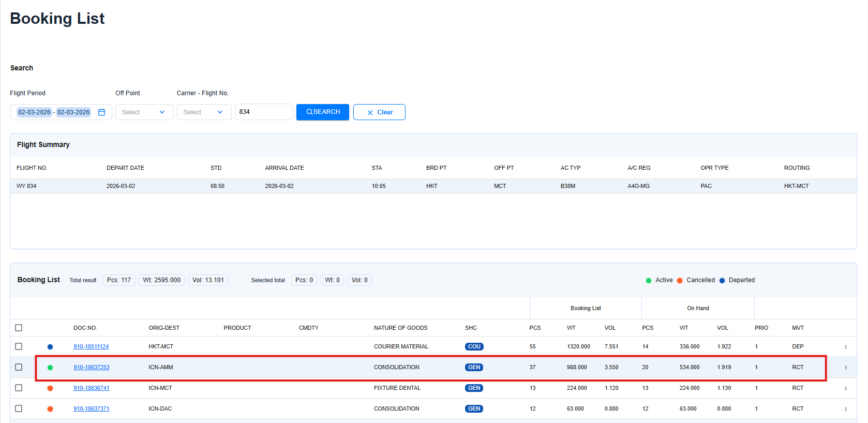
Task: Pick the flight period start date 02-03-2026
Action: (x=34, y=112)
